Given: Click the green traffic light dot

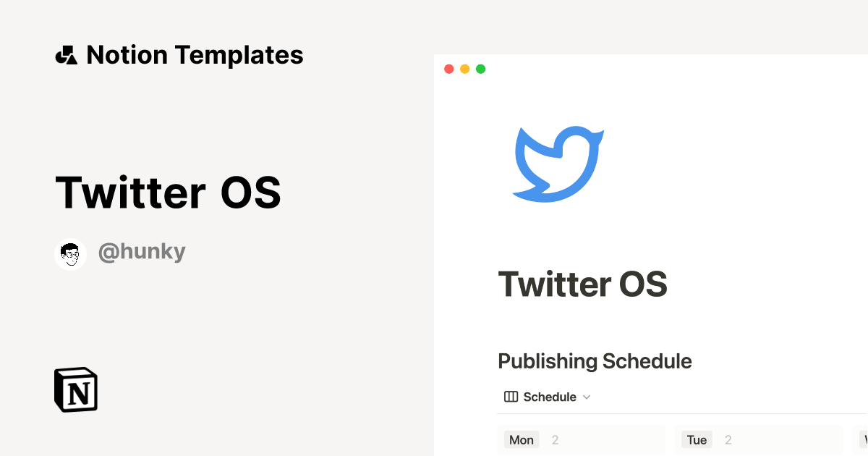Looking at the screenshot, I should (480, 69).
